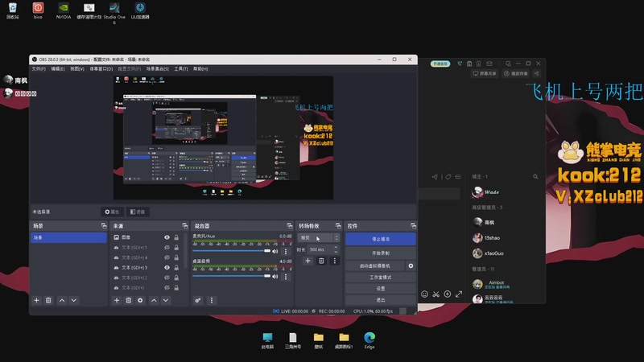This screenshot has width=644, height=362.
Task: Open the 渐变 transition type dropdown
Action: tap(319, 237)
